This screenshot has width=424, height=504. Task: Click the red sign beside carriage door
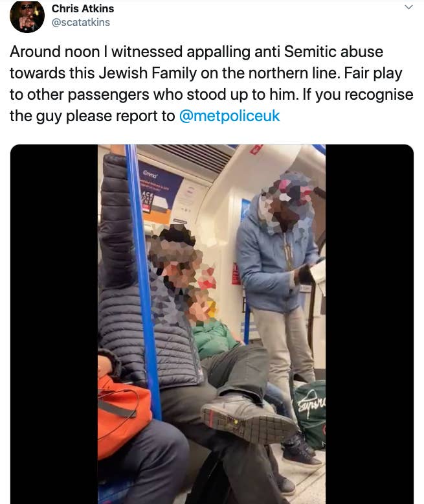coord(236,273)
